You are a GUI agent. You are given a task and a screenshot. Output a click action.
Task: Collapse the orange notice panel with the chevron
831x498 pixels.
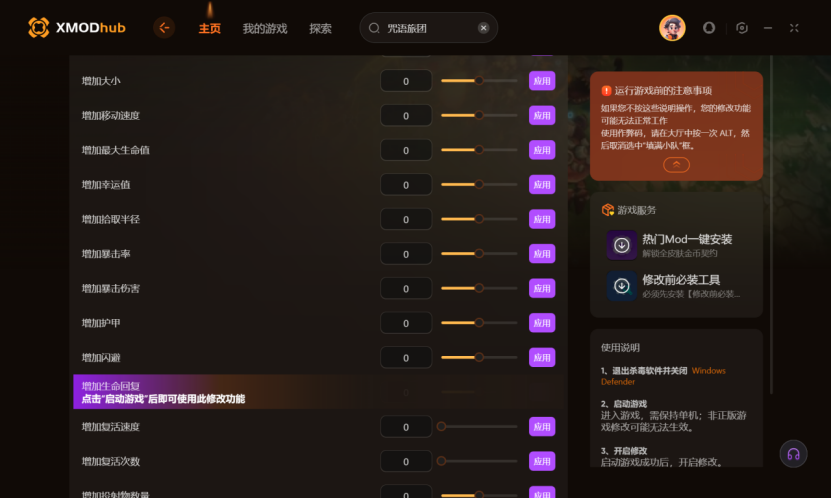coord(676,165)
